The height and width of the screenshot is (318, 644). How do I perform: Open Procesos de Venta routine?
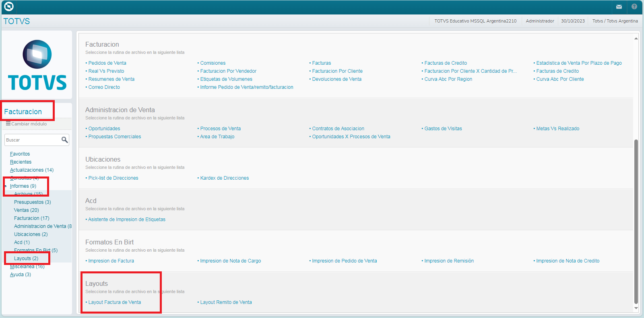pyautogui.click(x=221, y=129)
